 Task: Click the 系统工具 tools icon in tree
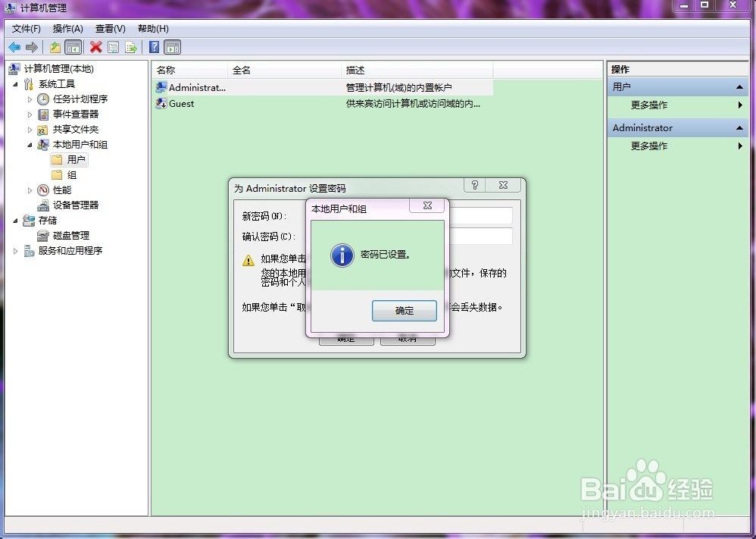point(29,84)
